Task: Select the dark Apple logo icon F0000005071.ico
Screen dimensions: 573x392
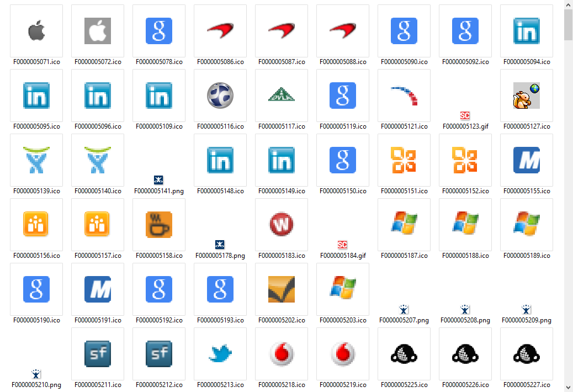Action: tap(36, 31)
